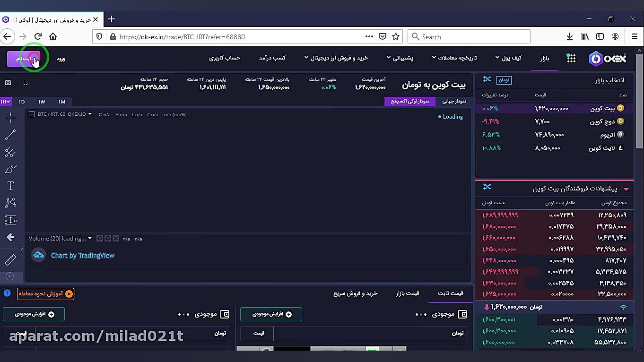Open the Chart by TradingView link
The height and width of the screenshot is (362, 644).
pyautogui.click(x=83, y=255)
